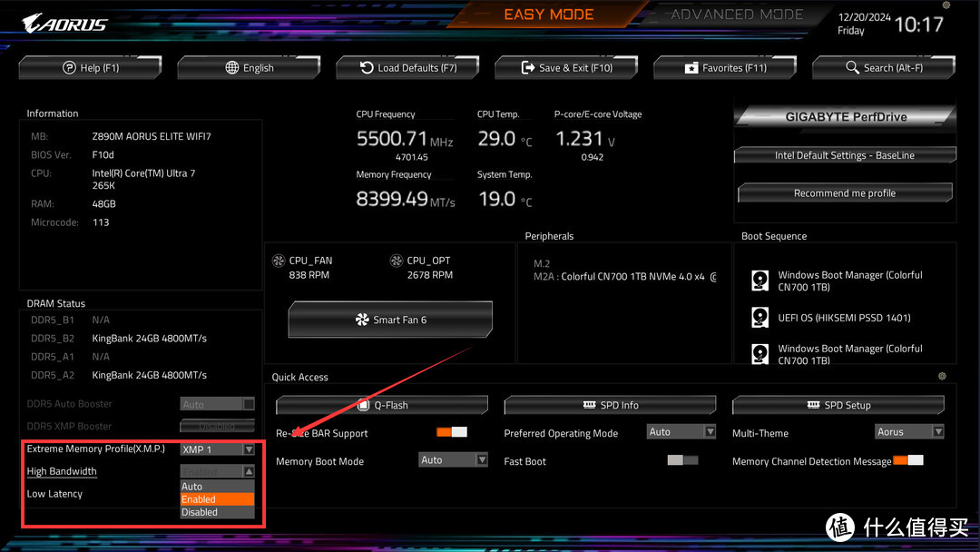Viewport: 980px width, 552px height.
Task: Open the SPD Info panel
Action: 610,405
